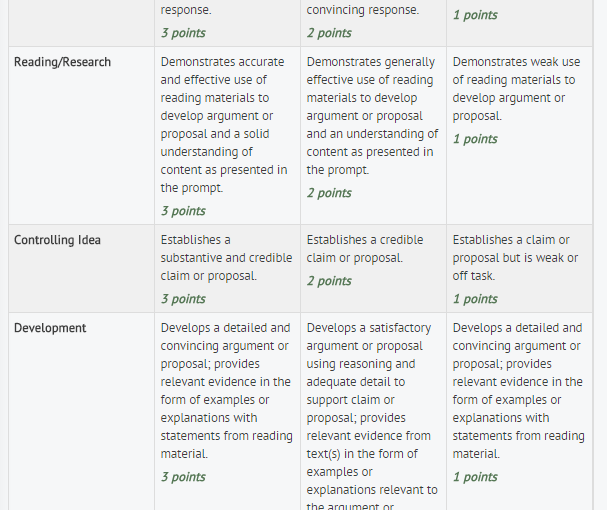Viewport: 607px width, 510px height.
Task: Select Development 3 points detailed argument cell
Action: 227,411
